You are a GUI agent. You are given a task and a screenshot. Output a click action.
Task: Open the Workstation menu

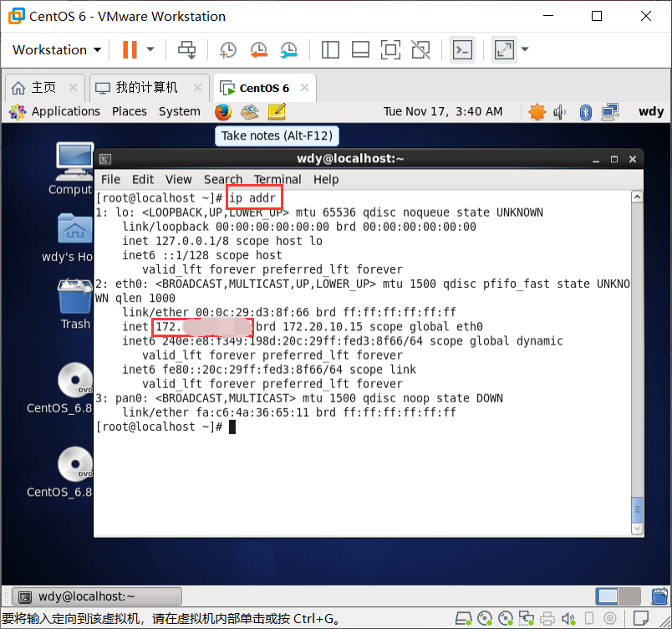(x=57, y=49)
